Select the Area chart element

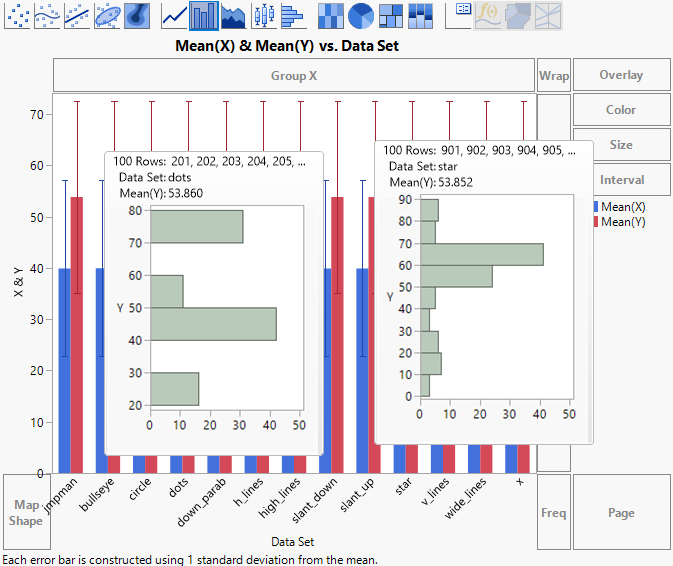coord(233,15)
